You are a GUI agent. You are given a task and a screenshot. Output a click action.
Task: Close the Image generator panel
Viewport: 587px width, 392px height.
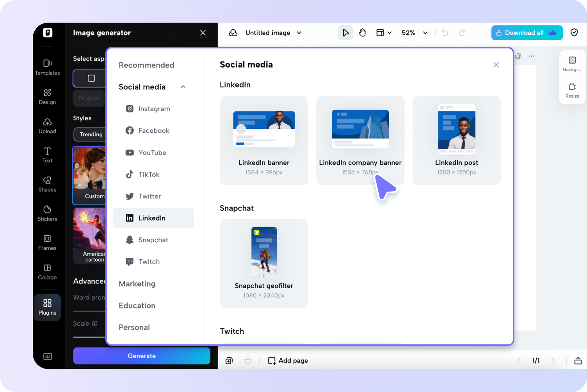point(203,33)
